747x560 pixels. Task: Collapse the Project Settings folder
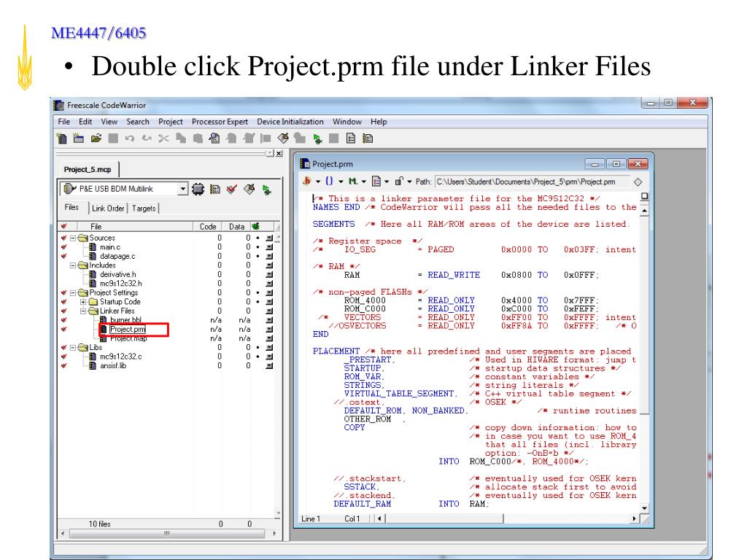[x=73, y=293]
